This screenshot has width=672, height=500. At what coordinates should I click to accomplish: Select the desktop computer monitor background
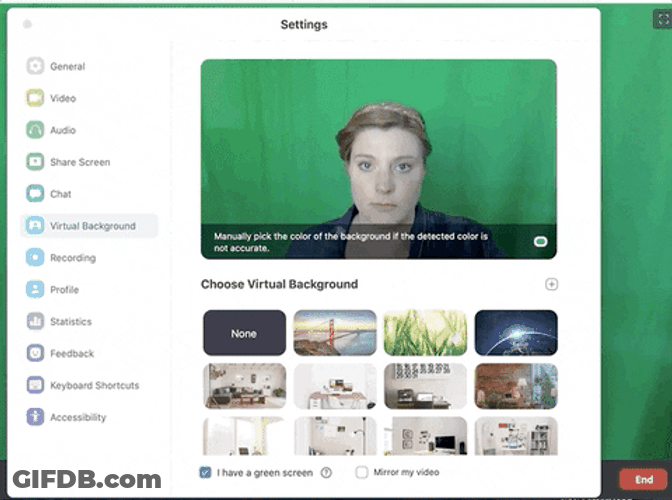pyautogui.click(x=425, y=436)
